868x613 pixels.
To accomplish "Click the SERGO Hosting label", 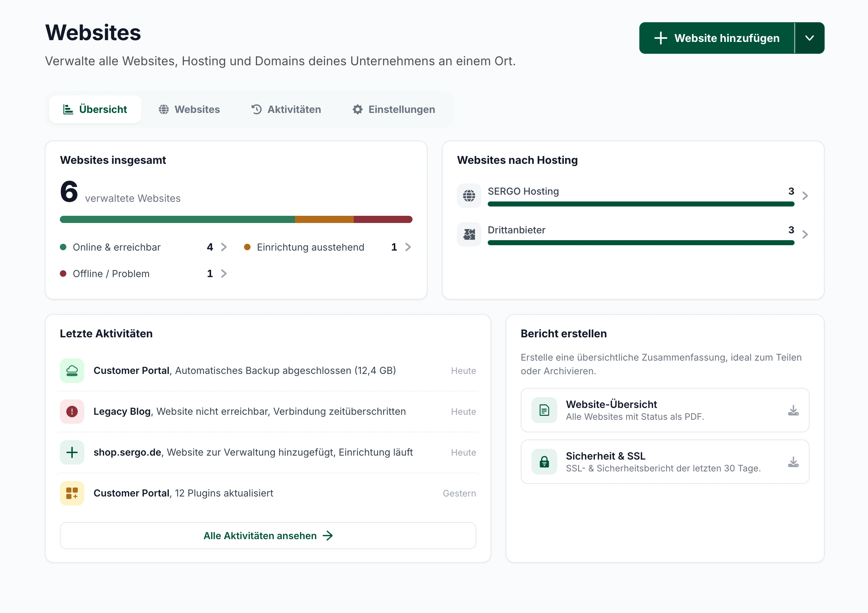I will tap(523, 191).
